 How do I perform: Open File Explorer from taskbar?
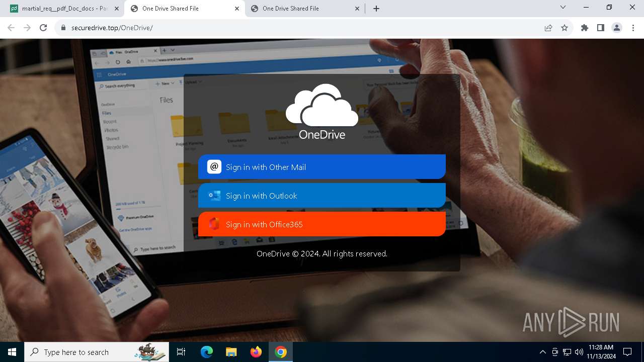(231, 352)
